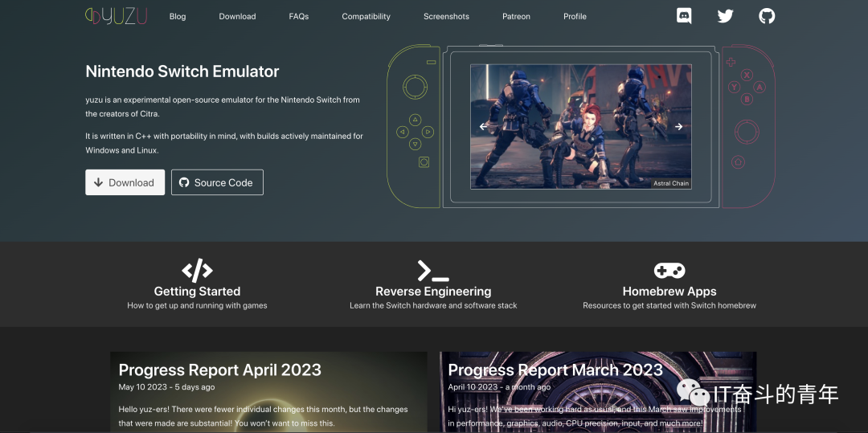868x433 pixels.
Task: Click 'Learn the Switch hardware and software stack'
Action: [x=433, y=305]
